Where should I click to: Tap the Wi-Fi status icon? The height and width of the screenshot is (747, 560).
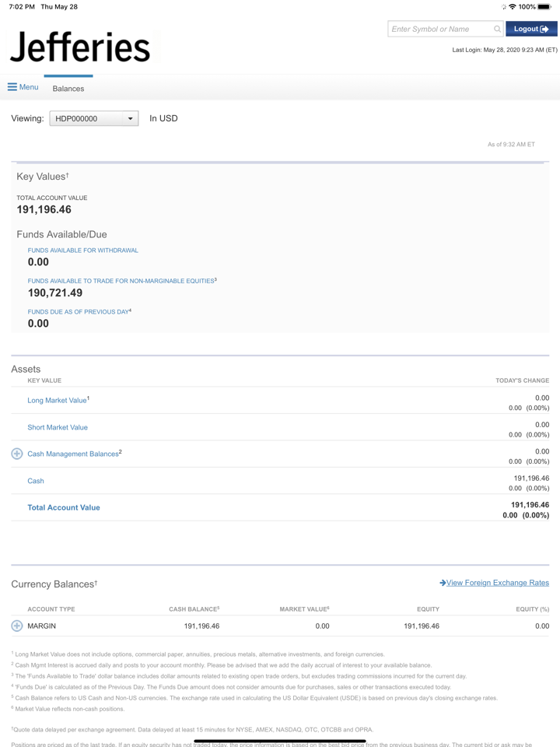pyautogui.click(x=512, y=7)
